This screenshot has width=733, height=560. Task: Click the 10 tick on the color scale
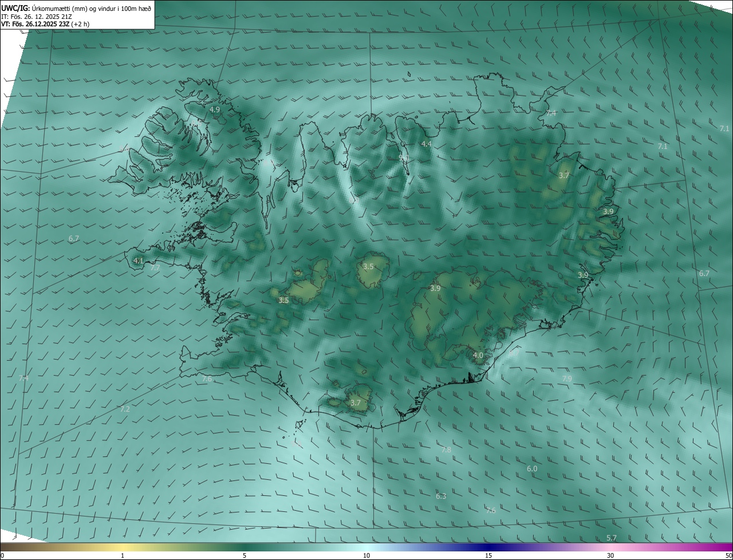pos(366,555)
